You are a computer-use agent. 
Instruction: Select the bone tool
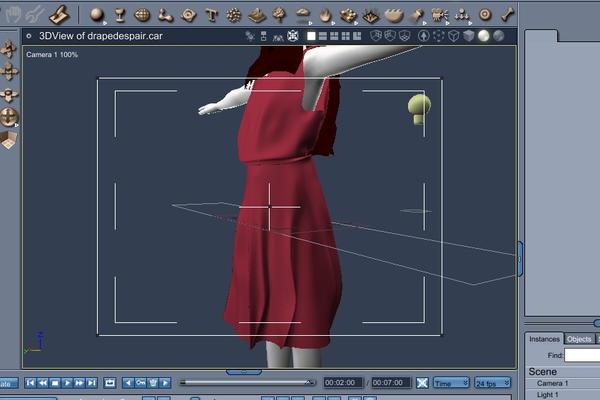(508, 15)
